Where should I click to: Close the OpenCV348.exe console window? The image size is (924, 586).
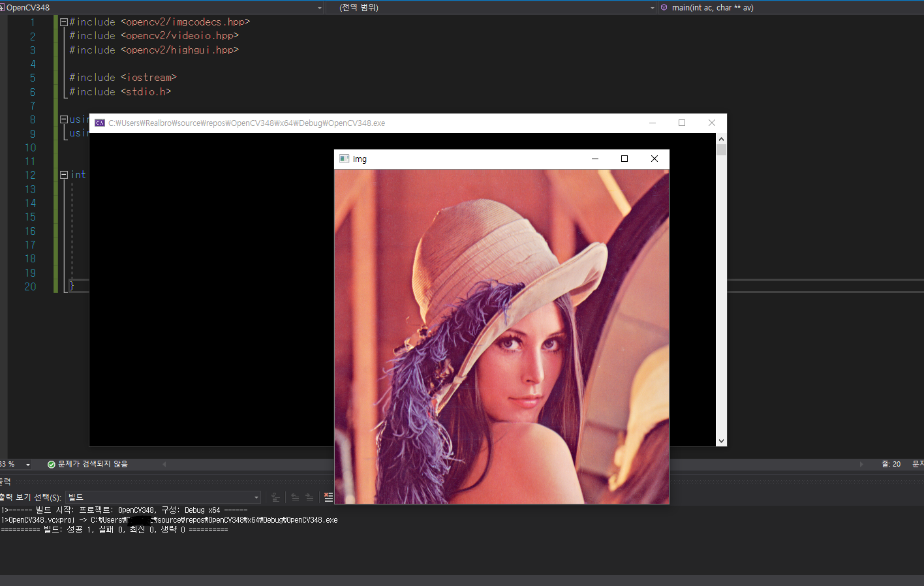(712, 123)
